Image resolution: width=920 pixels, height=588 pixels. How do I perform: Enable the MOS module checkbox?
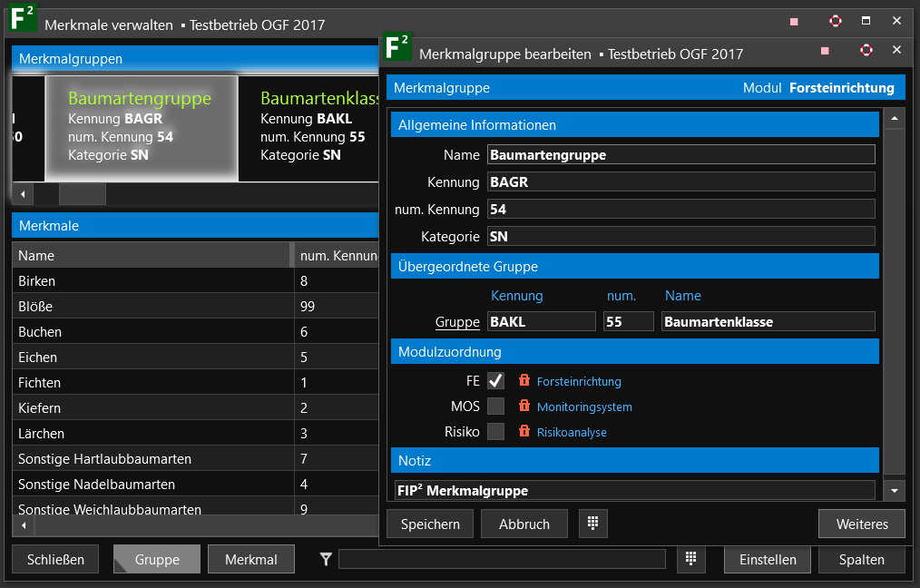coord(495,407)
